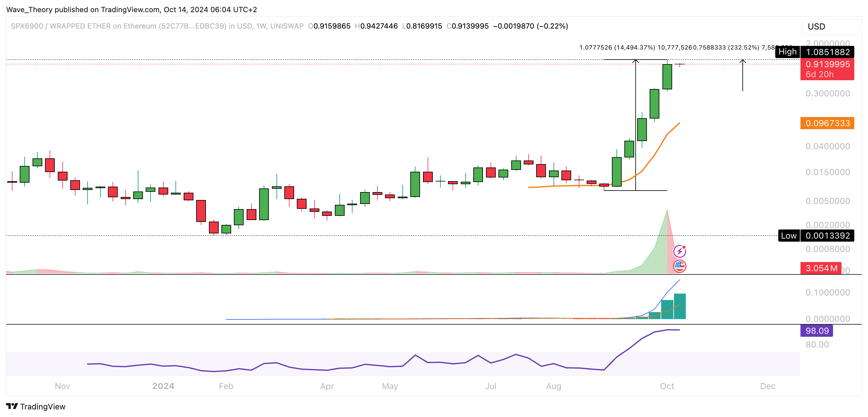Click the standalone black arrow right of candles
The width and height of the screenshot is (868, 417).
pyautogui.click(x=742, y=76)
